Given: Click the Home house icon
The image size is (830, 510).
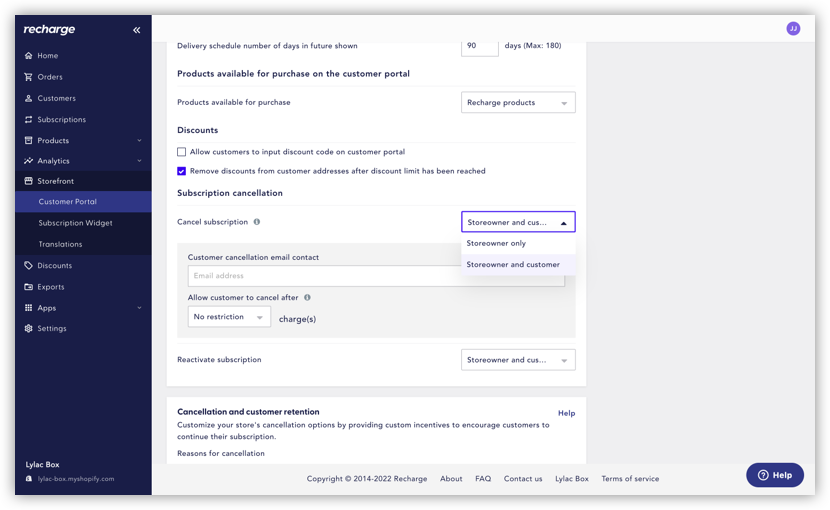Looking at the screenshot, I should pos(29,56).
